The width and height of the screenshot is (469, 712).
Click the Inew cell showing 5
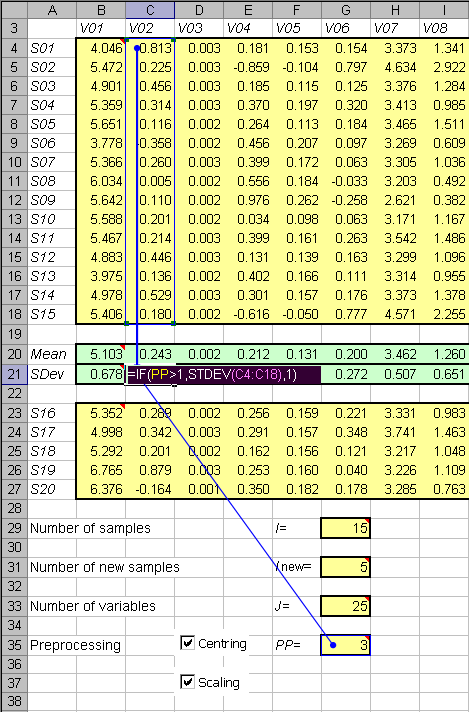coord(346,567)
